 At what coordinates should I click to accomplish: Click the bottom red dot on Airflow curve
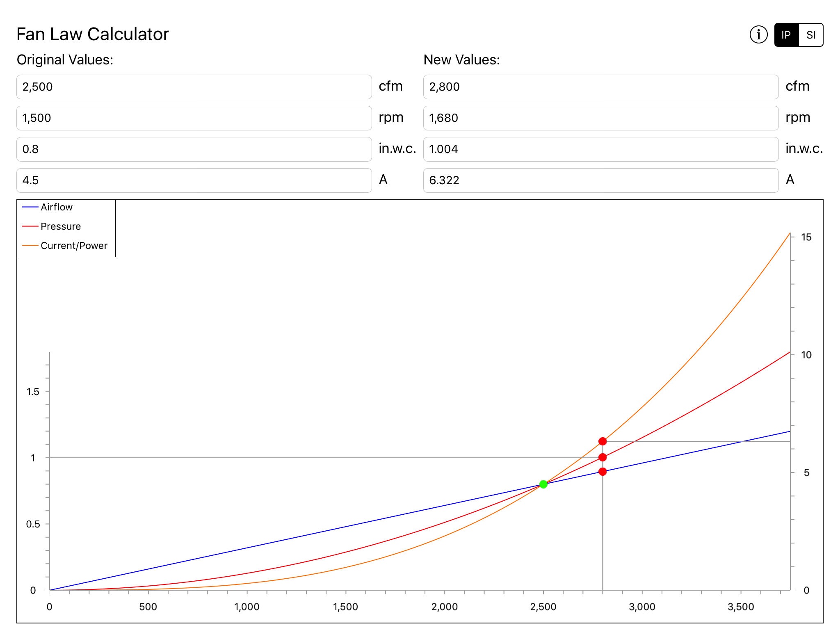click(603, 472)
